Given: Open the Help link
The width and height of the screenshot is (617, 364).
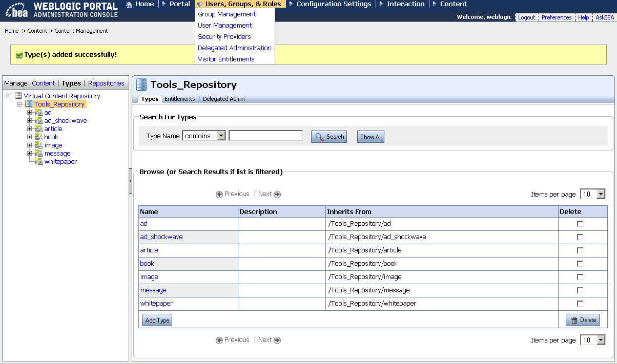Looking at the screenshot, I should tap(584, 17).
